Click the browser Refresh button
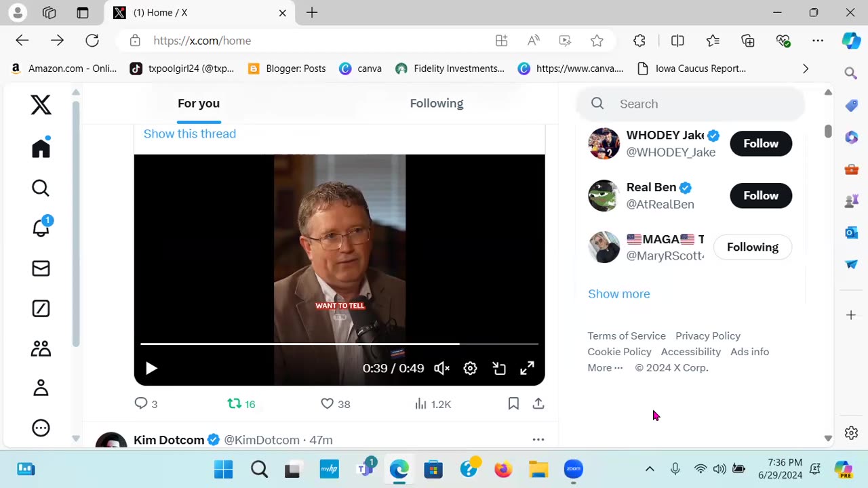 pos(92,41)
